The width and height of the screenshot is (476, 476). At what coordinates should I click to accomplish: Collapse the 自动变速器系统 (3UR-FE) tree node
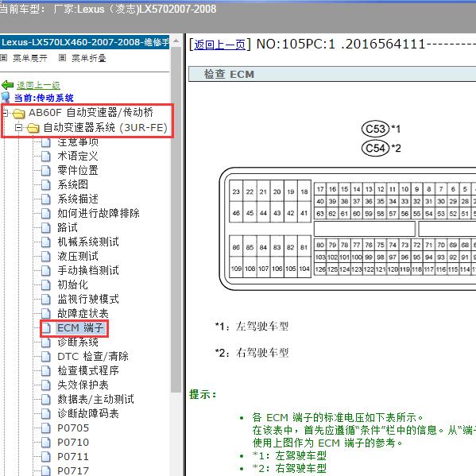(19, 128)
